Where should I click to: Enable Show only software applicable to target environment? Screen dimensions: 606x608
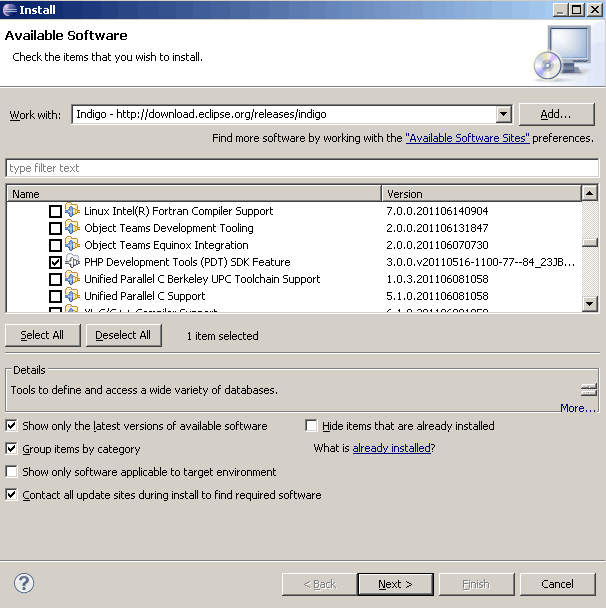[12, 472]
